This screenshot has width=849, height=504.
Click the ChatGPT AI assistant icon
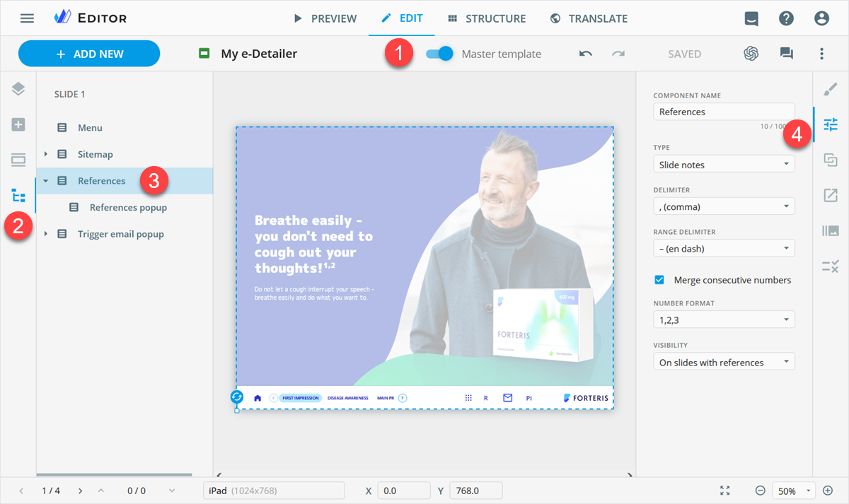(751, 54)
